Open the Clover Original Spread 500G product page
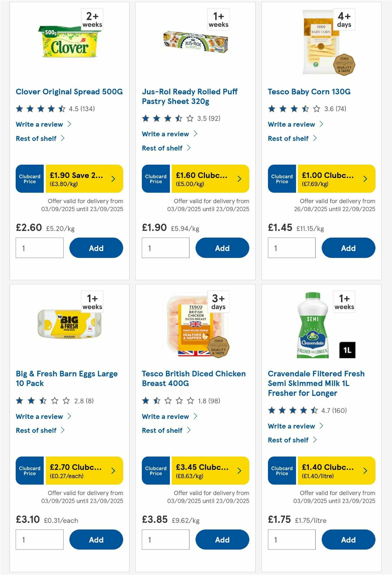 click(x=70, y=92)
